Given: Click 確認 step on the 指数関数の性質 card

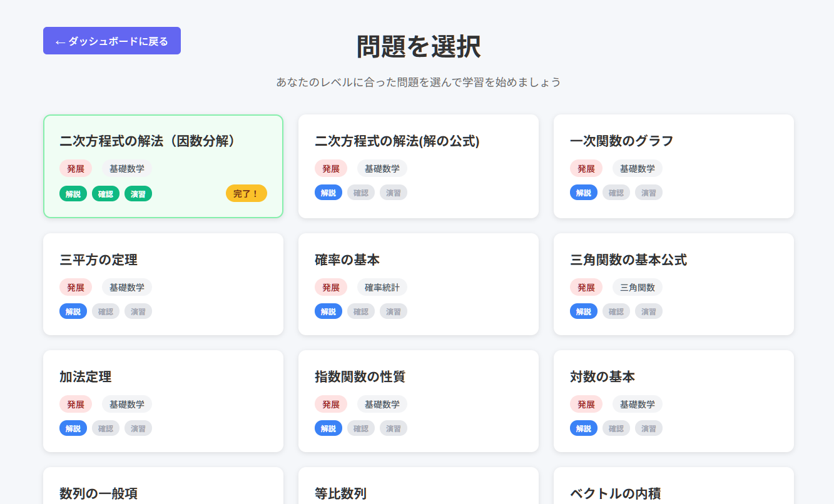Looking at the screenshot, I should pos(361,428).
